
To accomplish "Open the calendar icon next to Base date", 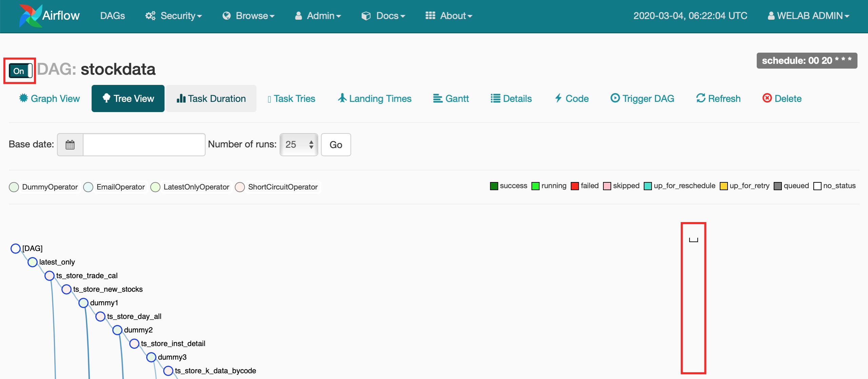I will point(70,145).
